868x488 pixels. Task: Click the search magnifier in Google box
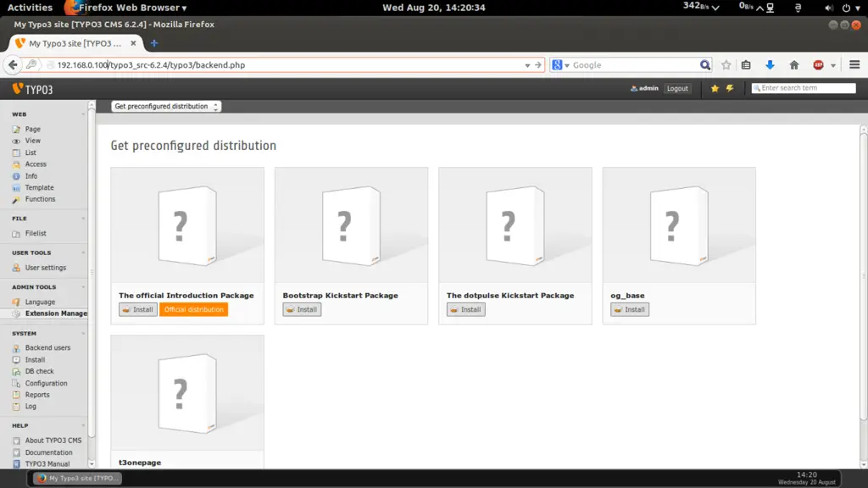point(704,65)
